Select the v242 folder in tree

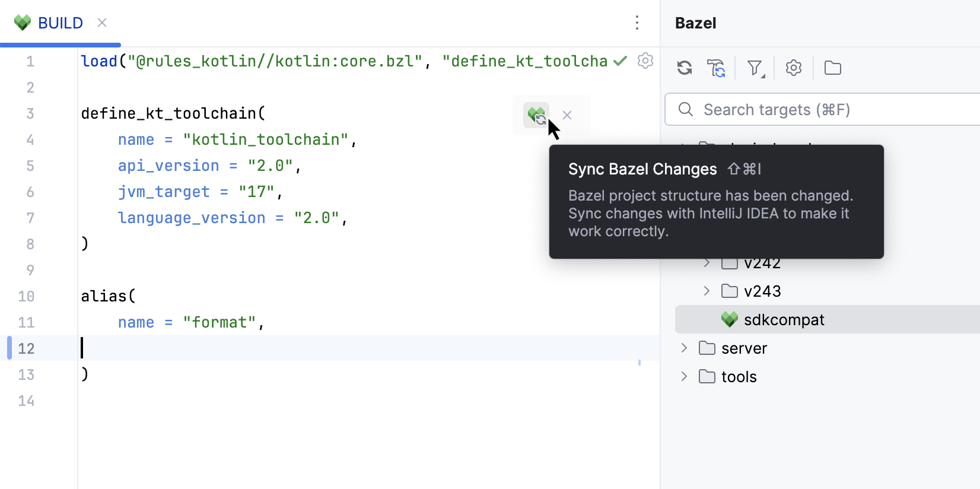pos(762,264)
